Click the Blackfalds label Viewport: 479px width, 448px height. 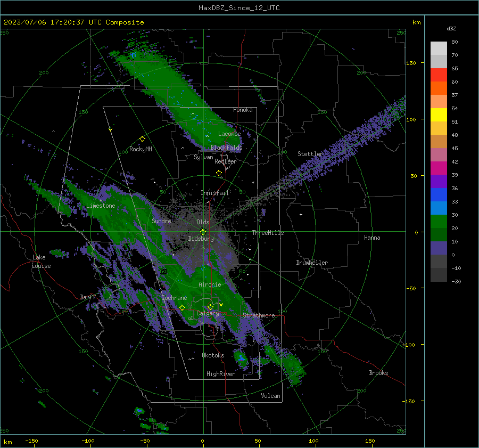pyautogui.click(x=226, y=148)
